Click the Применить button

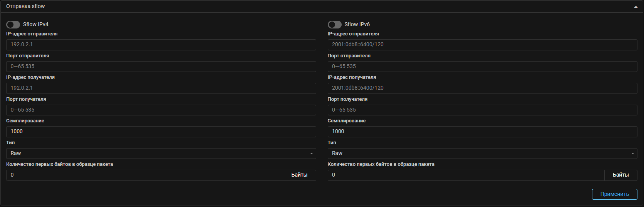614,194
